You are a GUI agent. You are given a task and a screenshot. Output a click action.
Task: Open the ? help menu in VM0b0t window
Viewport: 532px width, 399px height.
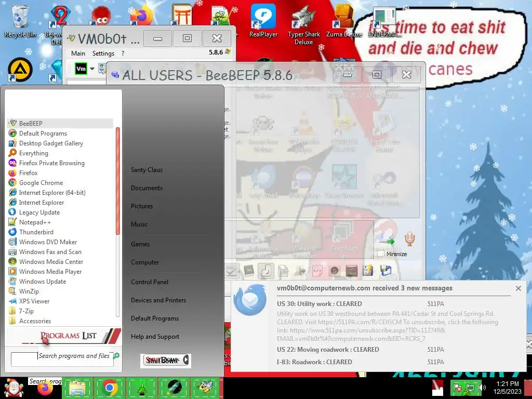pyautogui.click(x=123, y=54)
